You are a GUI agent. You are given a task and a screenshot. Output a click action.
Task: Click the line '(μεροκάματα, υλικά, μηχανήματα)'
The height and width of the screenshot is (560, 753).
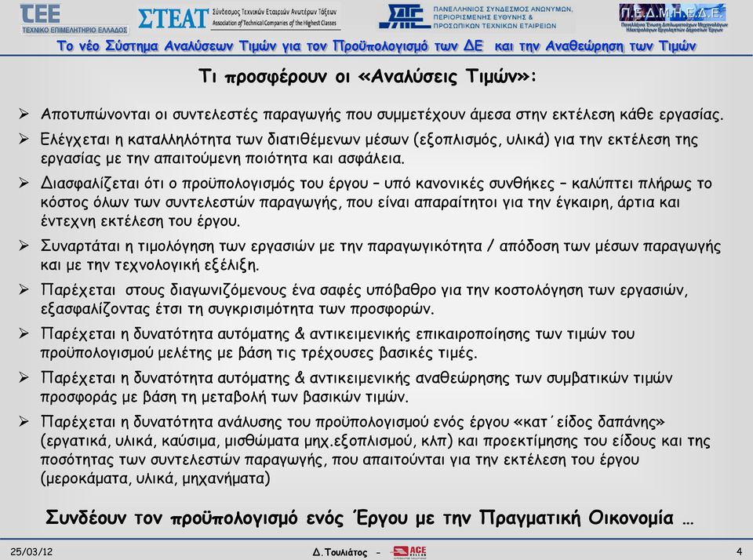coord(155,479)
